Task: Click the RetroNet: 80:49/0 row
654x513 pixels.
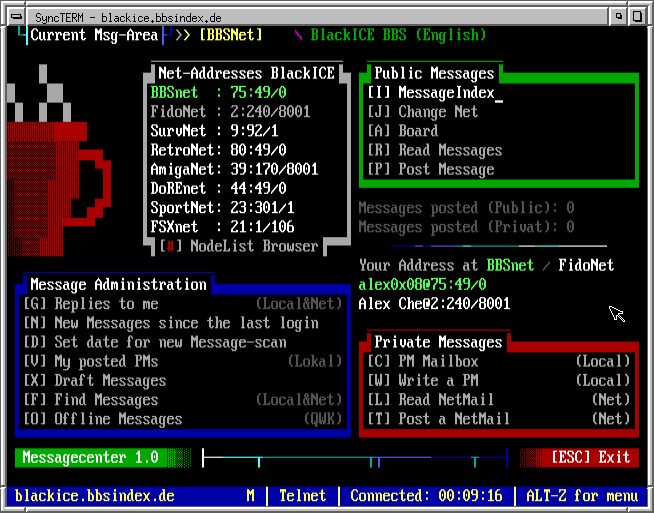Action: point(219,150)
